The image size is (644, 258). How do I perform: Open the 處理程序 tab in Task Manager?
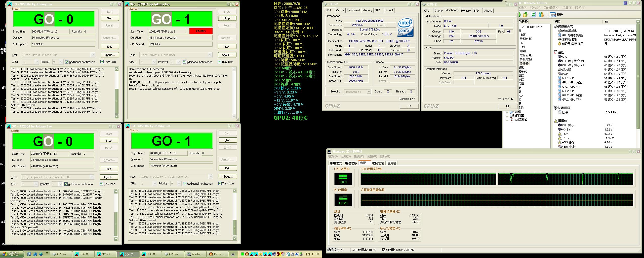click(351, 163)
